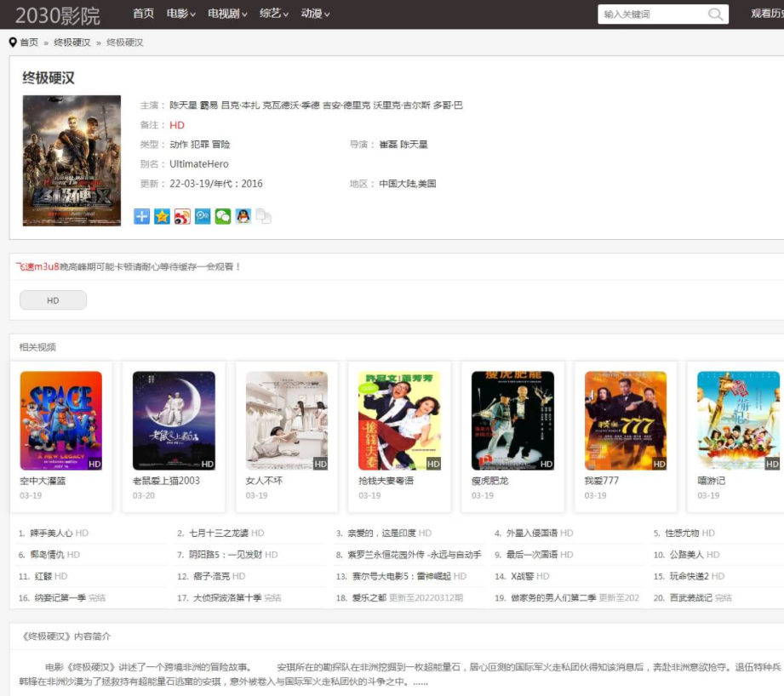Click the location pin breadcrumb icon
The image size is (784, 696).
coord(13,43)
